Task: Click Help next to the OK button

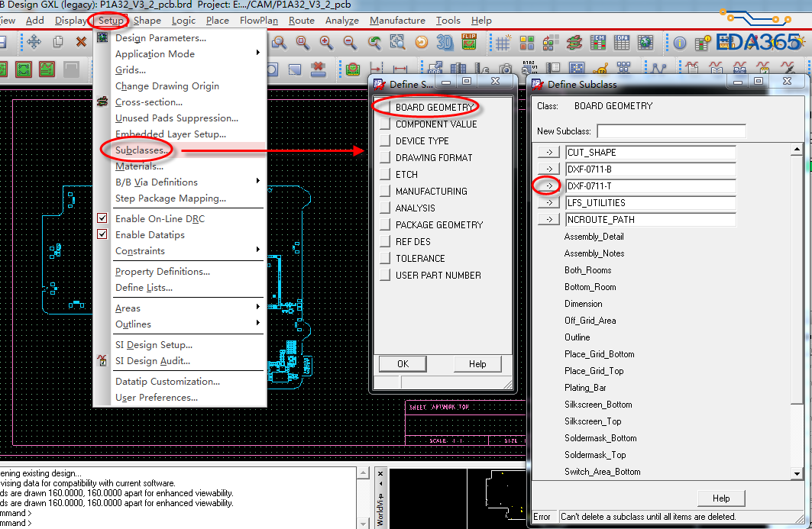Action: tap(477, 364)
